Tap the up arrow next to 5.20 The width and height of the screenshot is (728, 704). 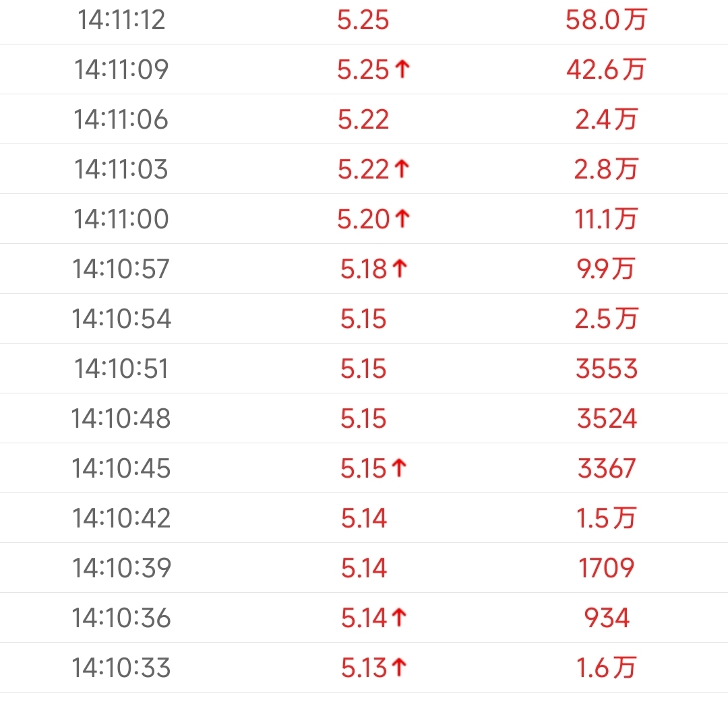tap(402, 218)
